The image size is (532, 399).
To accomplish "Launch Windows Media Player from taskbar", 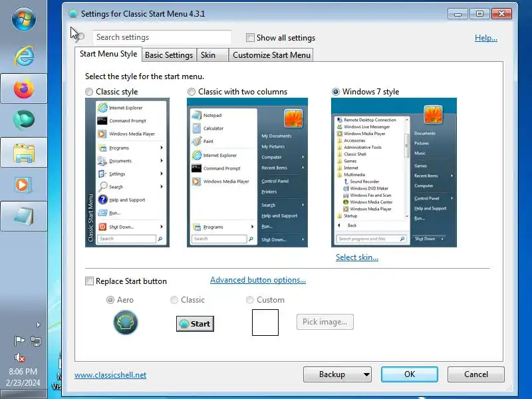I will 24,185.
